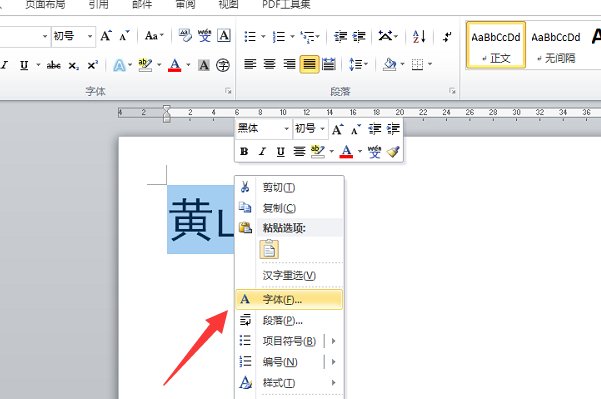Open the 引用 ribbon tab
This screenshot has width=601, height=399.
coord(99,5)
